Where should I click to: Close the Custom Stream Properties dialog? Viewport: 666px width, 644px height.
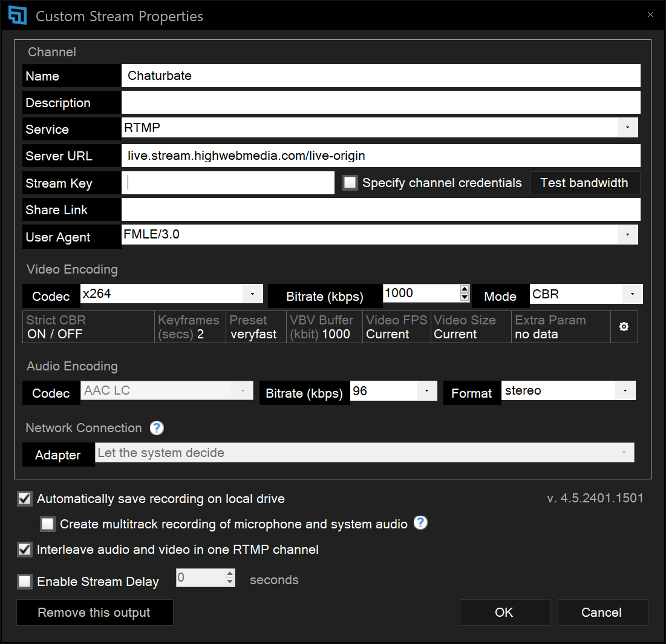click(x=650, y=15)
